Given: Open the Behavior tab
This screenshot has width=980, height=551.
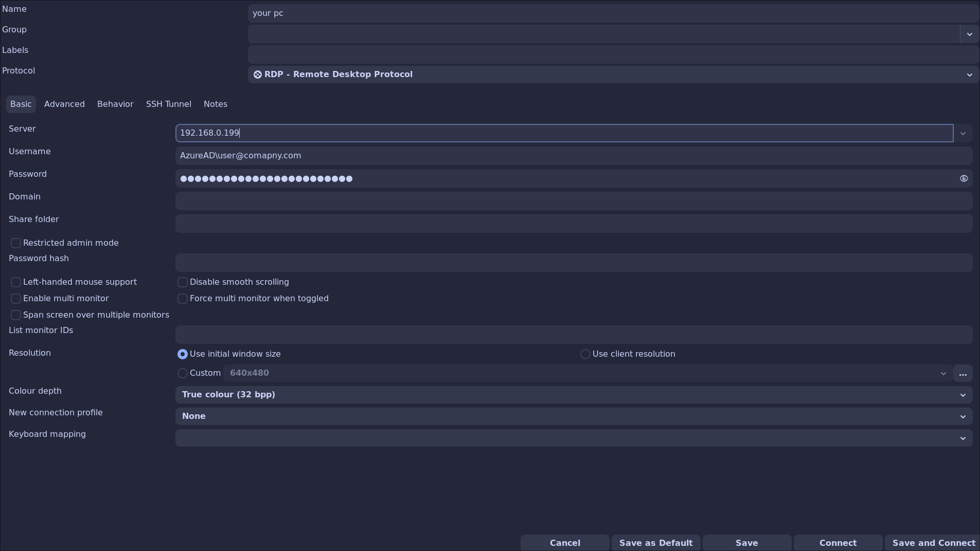Looking at the screenshot, I should (x=115, y=104).
